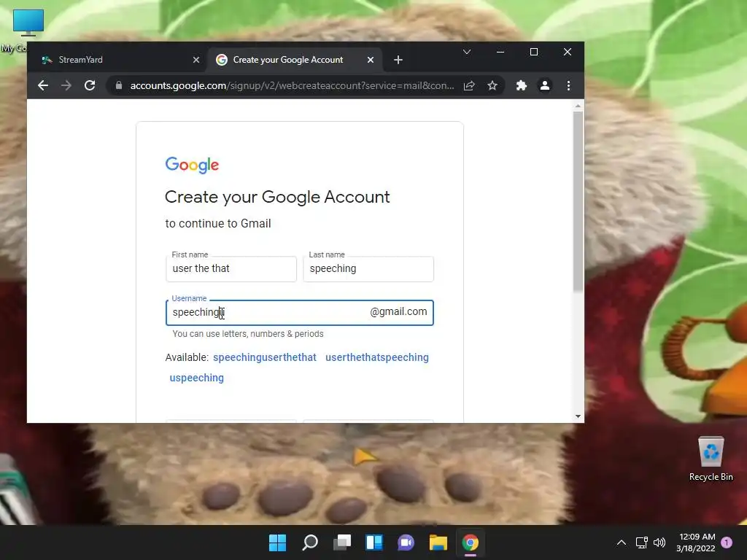Click 'You can use letters, numbers & periods' hint
Viewport: 747px width, 560px height.
pyautogui.click(x=248, y=334)
